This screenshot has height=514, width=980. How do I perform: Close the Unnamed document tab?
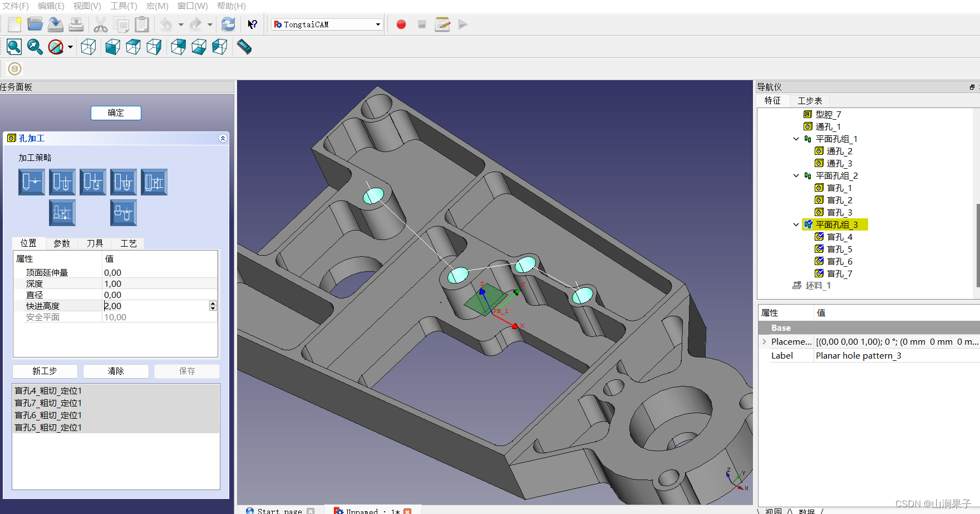point(407,511)
